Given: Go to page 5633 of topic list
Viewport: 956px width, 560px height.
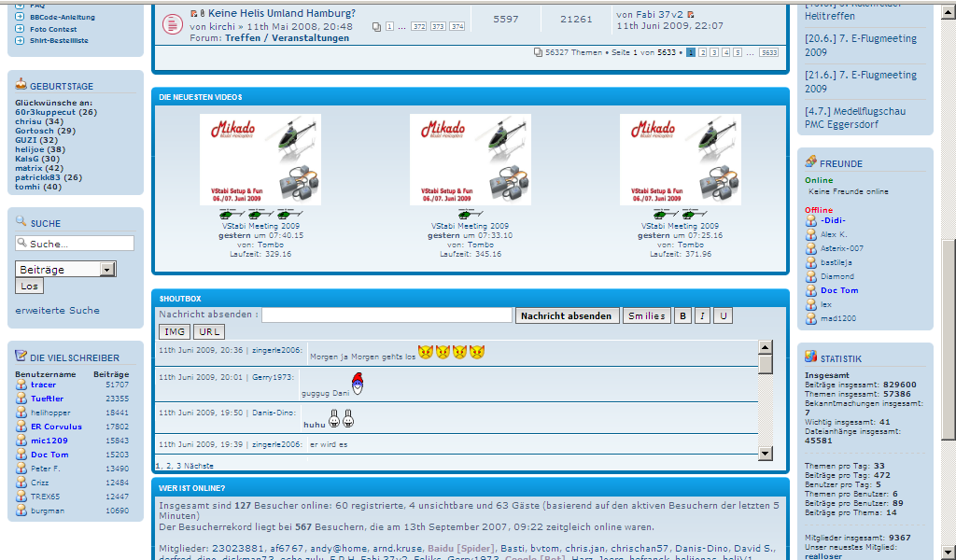Looking at the screenshot, I should (769, 52).
